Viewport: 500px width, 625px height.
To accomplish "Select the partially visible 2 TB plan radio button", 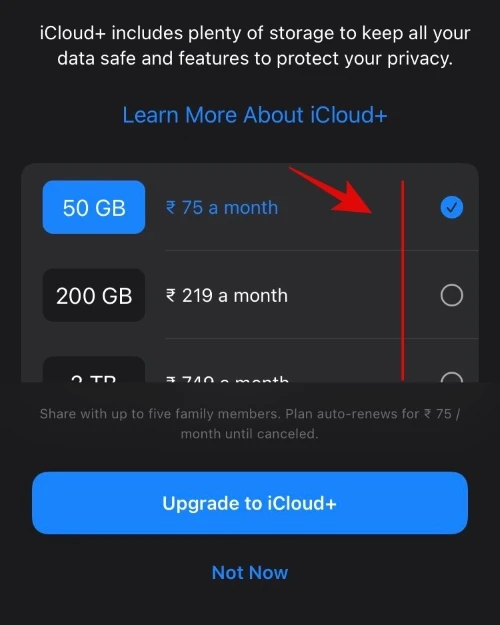I will point(451,377).
